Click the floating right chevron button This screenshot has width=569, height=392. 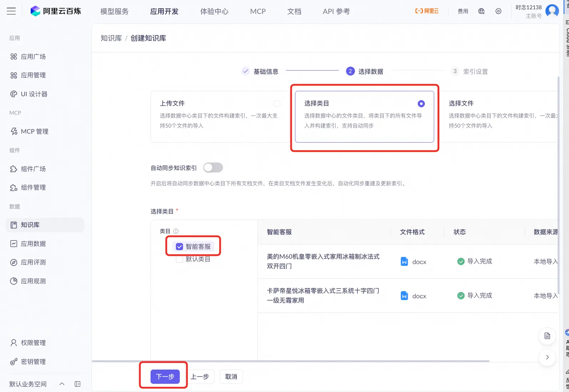click(x=547, y=357)
